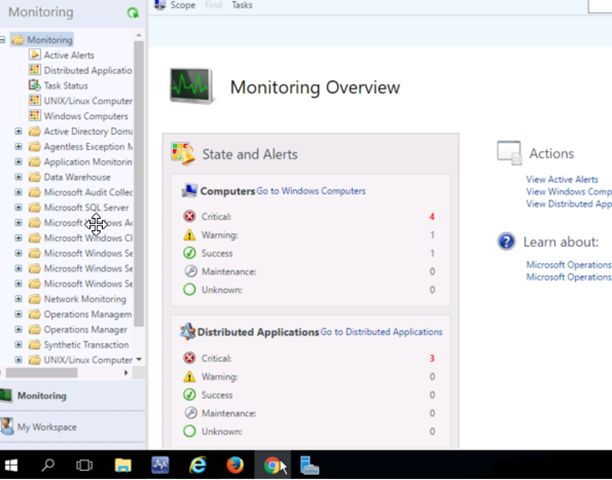This screenshot has height=480, width=612.
Task: Open first Microsoft Operations link under Learn about
Action: tap(569, 265)
